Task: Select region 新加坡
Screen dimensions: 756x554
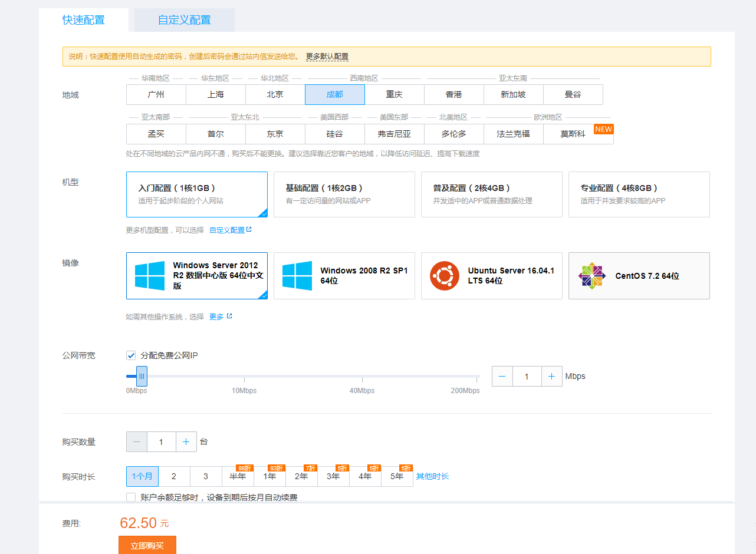Action: [x=514, y=94]
